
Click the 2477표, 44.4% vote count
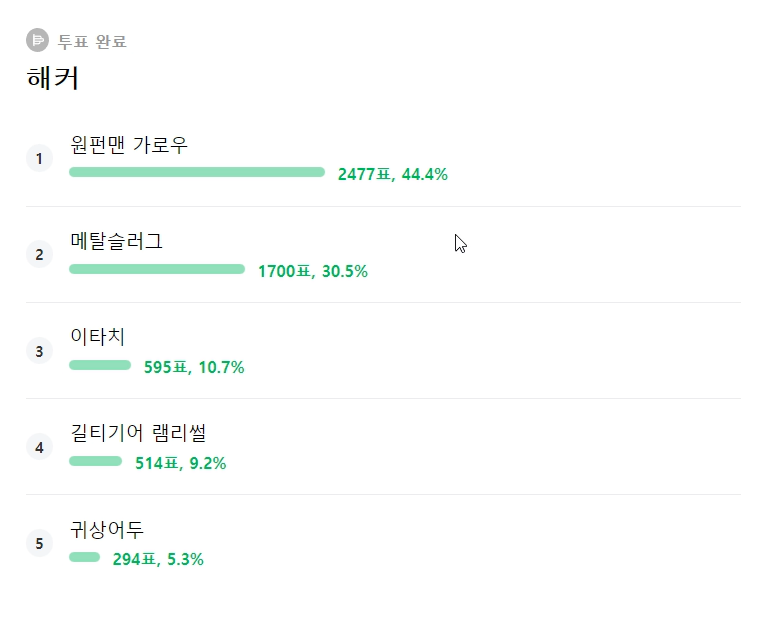(392, 175)
